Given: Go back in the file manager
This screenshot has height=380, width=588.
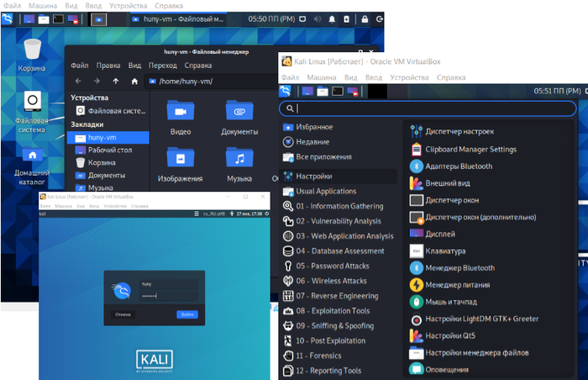Looking at the screenshot, I should point(78,81).
